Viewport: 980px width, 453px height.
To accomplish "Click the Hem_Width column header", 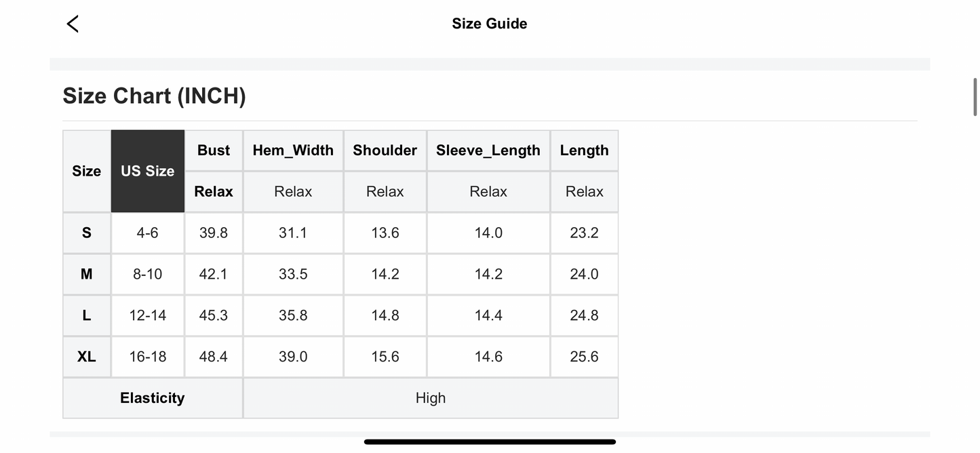I will click(293, 151).
